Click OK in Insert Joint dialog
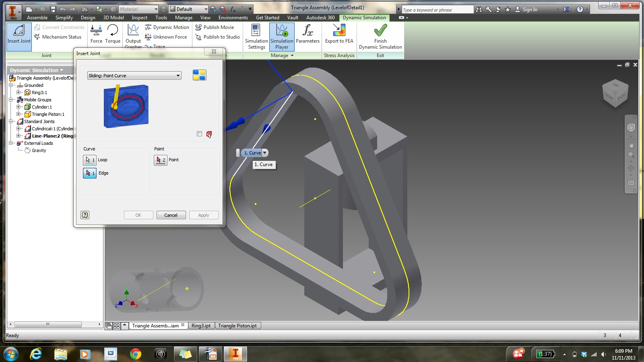This screenshot has height=362, width=644. coord(138,215)
